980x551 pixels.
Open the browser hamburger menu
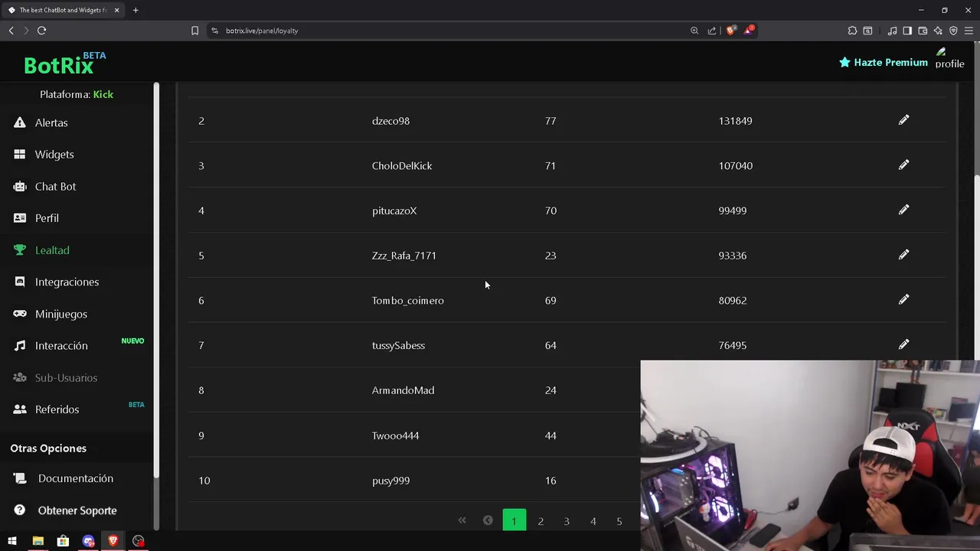click(x=969, y=31)
